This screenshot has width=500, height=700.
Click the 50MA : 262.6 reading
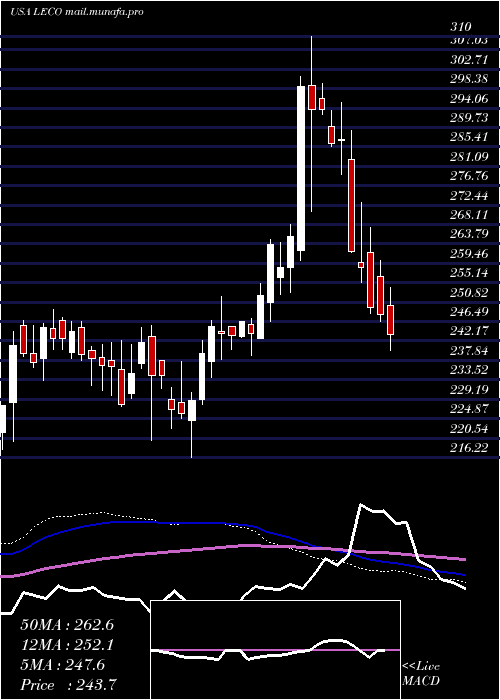pos(67,625)
